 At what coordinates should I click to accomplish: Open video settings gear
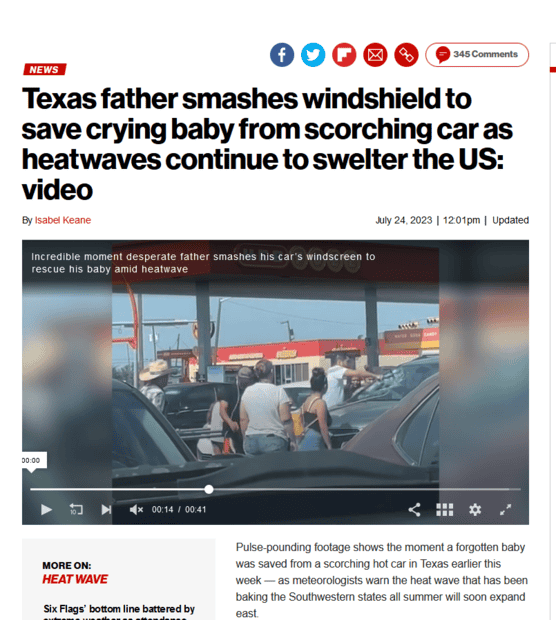click(475, 510)
